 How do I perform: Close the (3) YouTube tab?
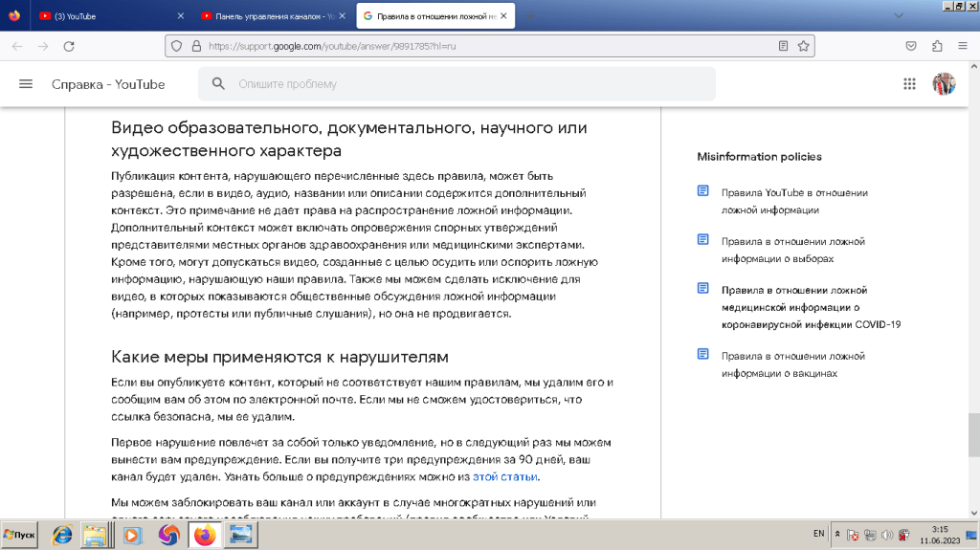(x=182, y=16)
